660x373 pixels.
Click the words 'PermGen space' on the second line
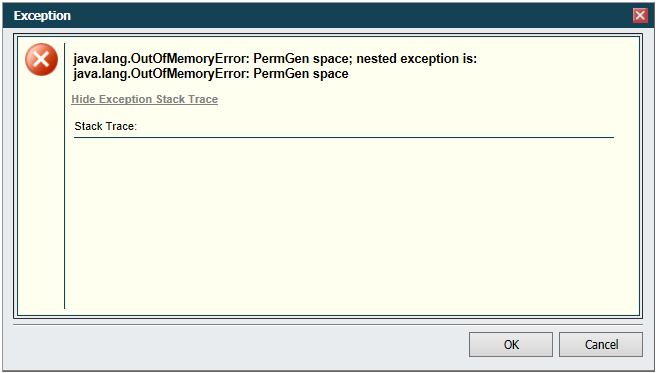tap(301, 74)
